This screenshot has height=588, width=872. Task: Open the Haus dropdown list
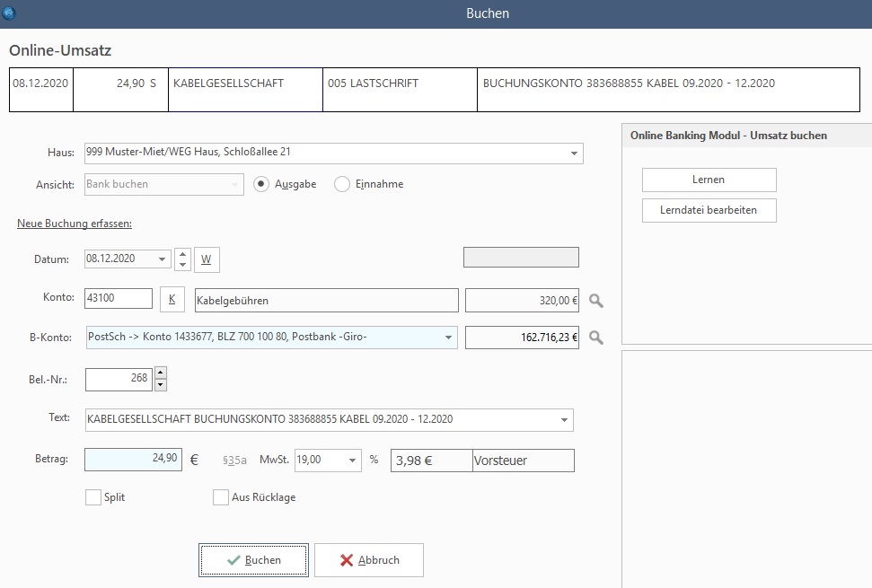tap(574, 154)
